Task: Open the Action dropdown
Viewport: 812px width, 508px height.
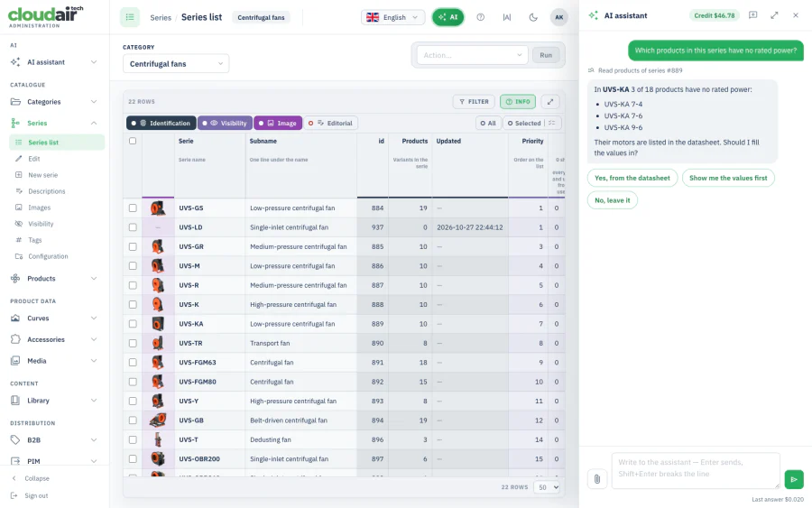Action: coord(472,55)
